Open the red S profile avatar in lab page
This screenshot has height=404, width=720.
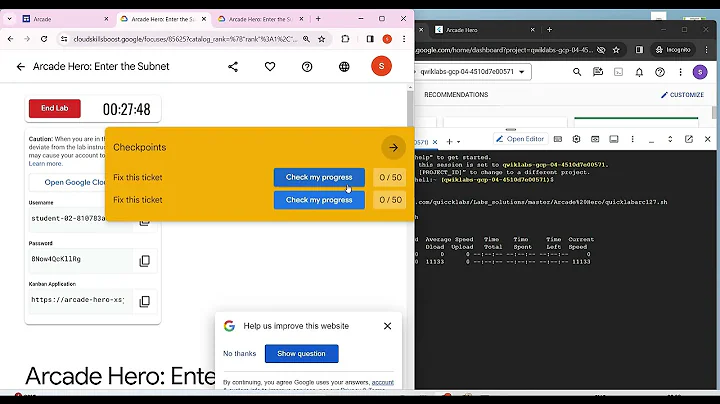pos(381,67)
